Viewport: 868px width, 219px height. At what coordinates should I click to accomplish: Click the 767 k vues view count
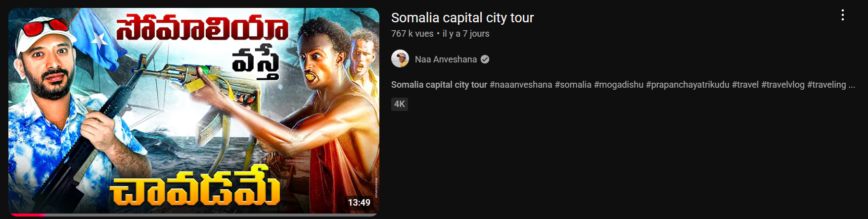pyautogui.click(x=412, y=34)
